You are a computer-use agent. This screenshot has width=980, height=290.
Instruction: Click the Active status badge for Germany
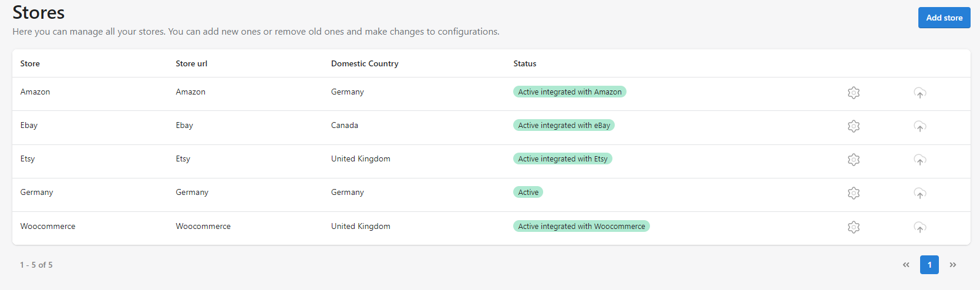click(528, 192)
